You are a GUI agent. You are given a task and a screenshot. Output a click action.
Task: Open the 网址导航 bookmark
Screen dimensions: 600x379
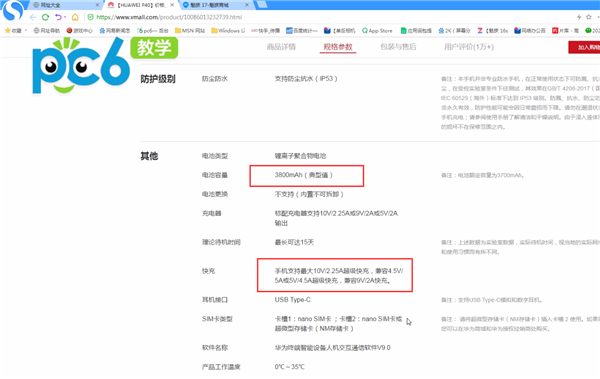(x=47, y=31)
